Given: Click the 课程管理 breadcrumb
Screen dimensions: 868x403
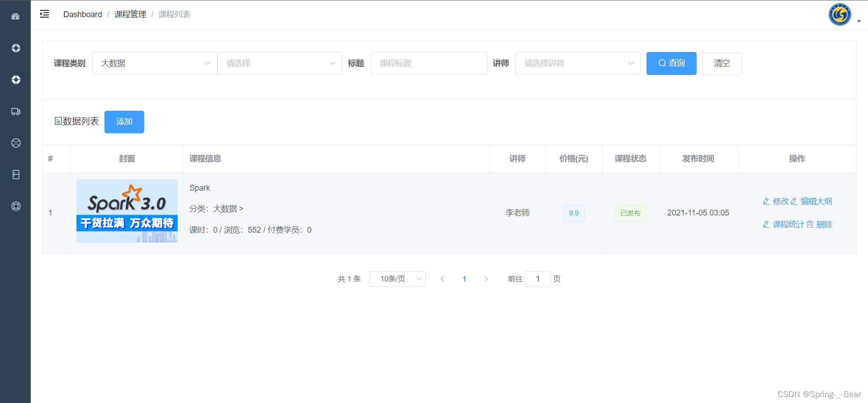Looking at the screenshot, I should [130, 14].
